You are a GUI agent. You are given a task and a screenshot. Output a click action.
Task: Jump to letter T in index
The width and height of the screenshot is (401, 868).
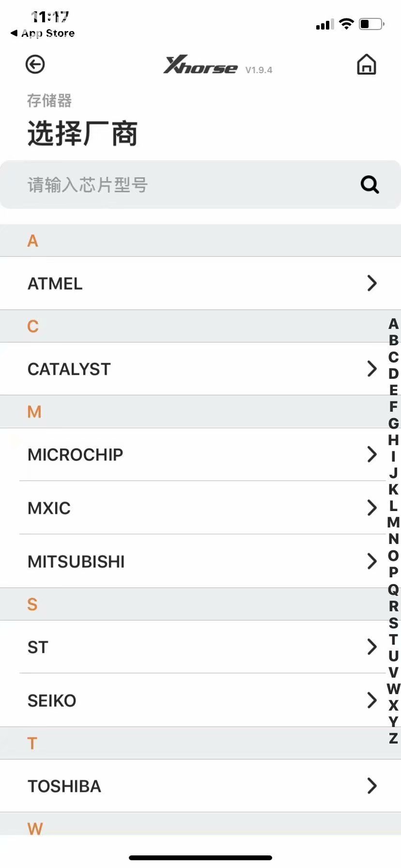point(394,639)
